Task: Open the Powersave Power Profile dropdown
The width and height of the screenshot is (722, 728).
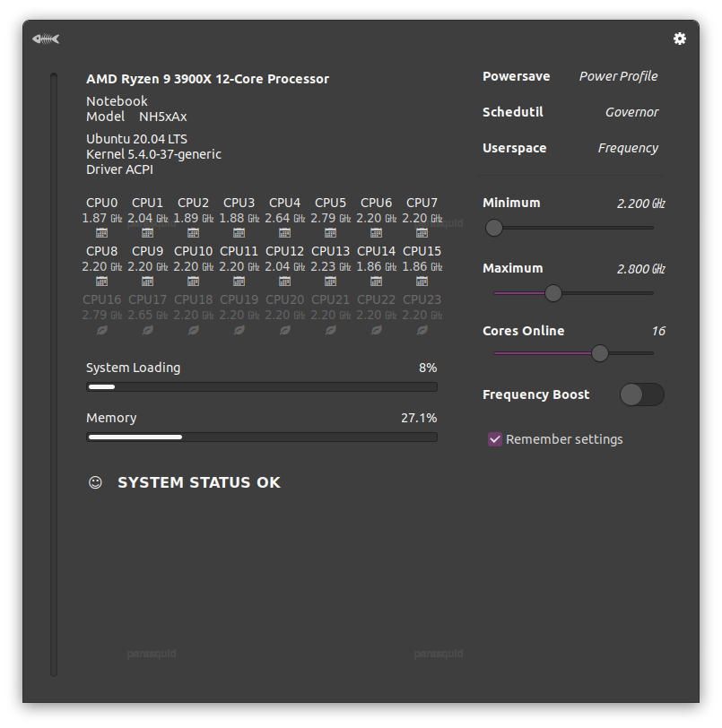Action: (570, 76)
